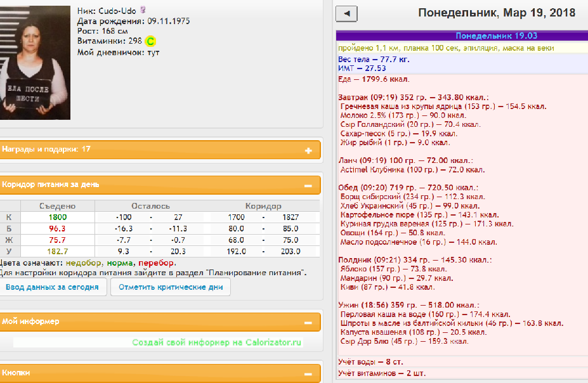Screen dimensions: 588x383
Task: Click the purple rank icon next to Cudo-Udo
Action: click(143, 10)
